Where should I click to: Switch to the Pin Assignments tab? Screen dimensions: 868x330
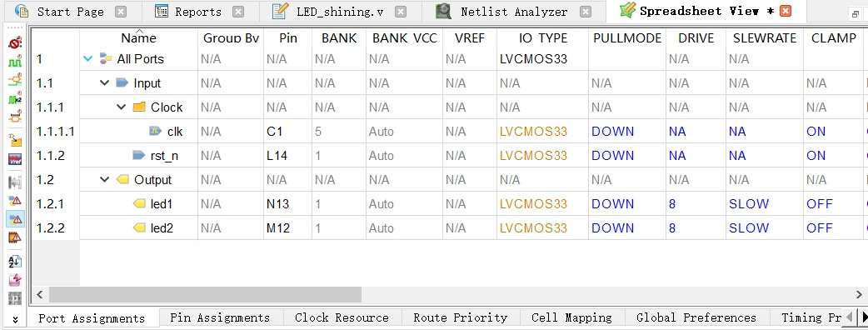[220, 317]
